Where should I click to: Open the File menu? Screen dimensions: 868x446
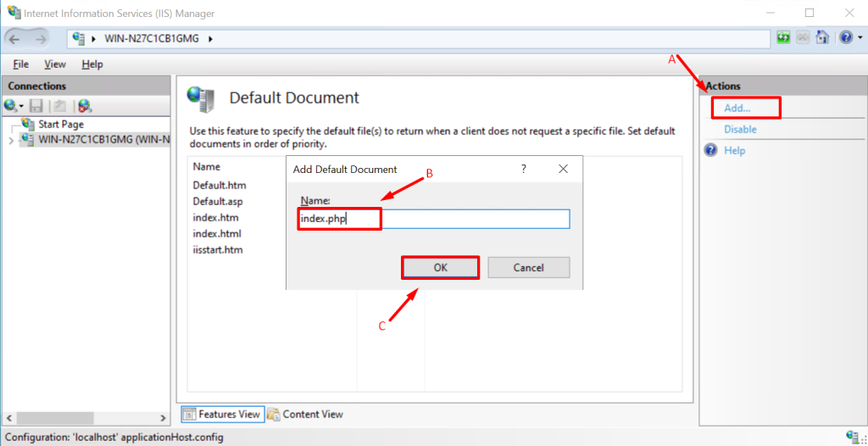pos(20,64)
